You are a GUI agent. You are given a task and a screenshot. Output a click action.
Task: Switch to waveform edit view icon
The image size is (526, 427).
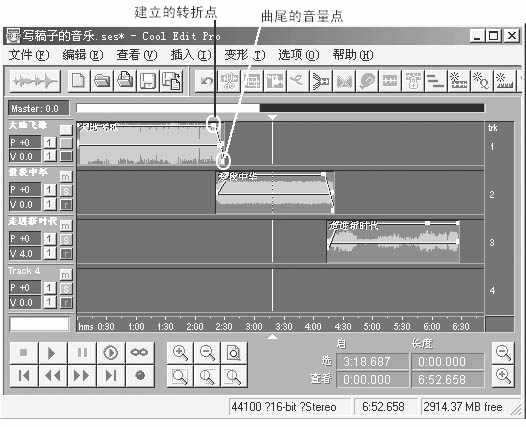click(35, 81)
